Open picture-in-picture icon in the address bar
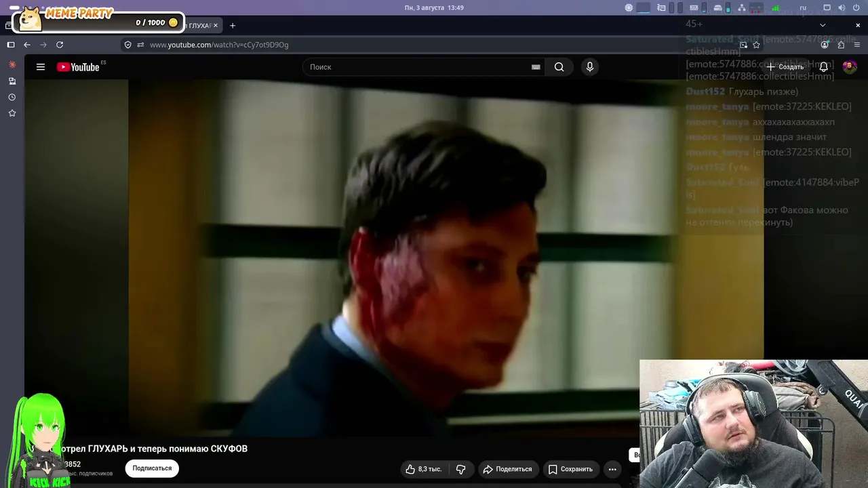Image resolution: width=868 pixels, height=488 pixels. (743, 45)
